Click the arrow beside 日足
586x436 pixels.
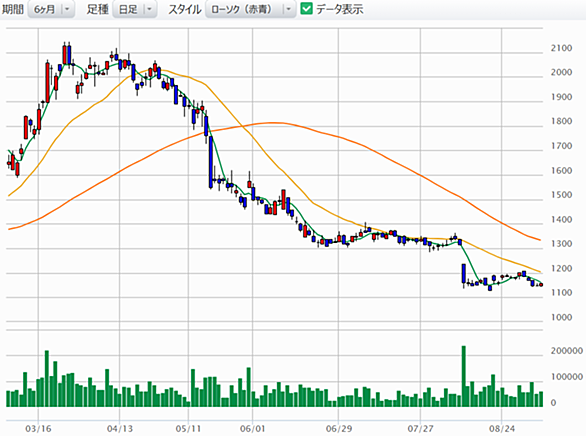149,9
